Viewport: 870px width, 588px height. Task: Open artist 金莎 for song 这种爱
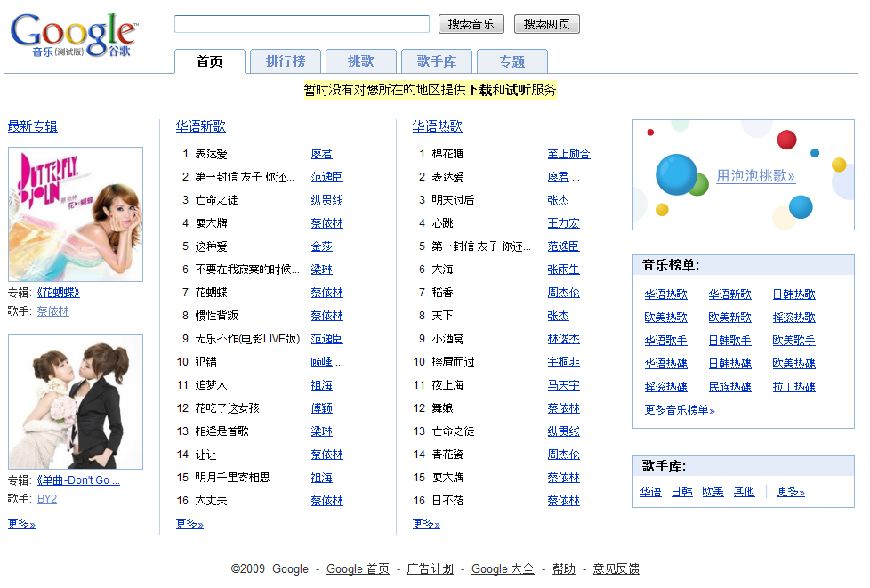322,246
